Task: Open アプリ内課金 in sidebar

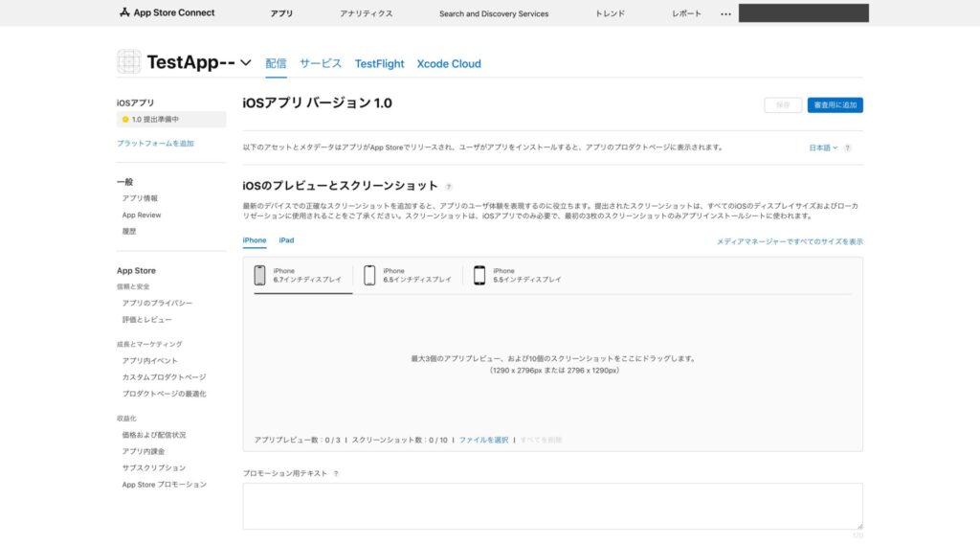Action: click(x=144, y=451)
